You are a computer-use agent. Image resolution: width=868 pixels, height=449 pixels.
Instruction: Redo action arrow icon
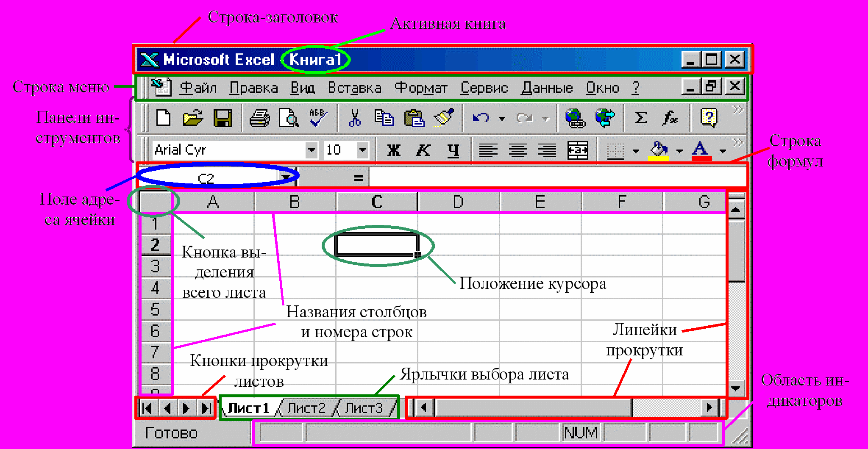click(525, 118)
